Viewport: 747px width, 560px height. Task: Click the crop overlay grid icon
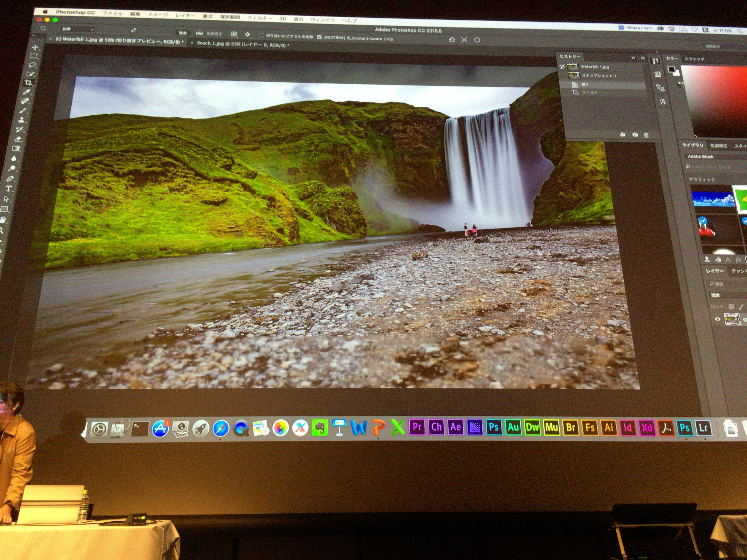(234, 34)
